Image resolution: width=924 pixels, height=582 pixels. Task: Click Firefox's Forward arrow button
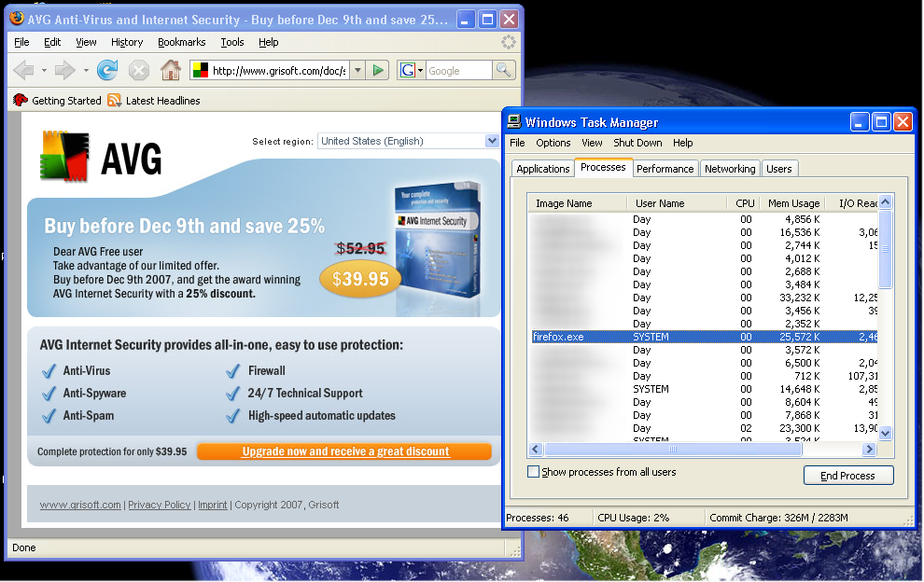click(x=64, y=71)
